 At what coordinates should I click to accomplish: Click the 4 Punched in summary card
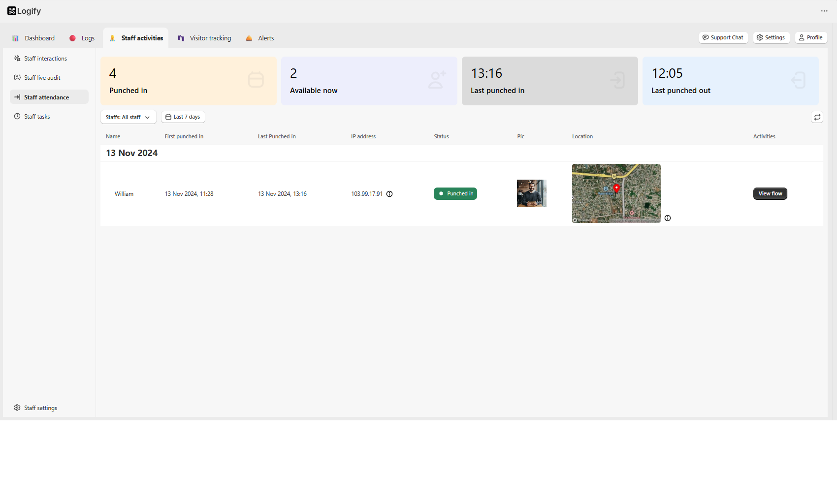pyautogui.click(x=189, y=81)
